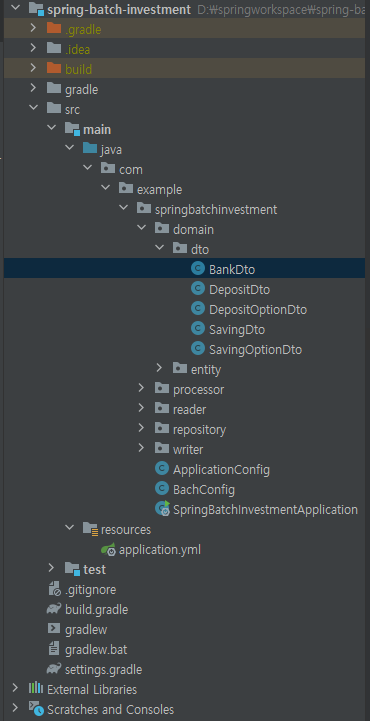Click the ApplicationConfig class icon
Image resolution: width=370 pixels, height=721 pixels.
[162, 469]
